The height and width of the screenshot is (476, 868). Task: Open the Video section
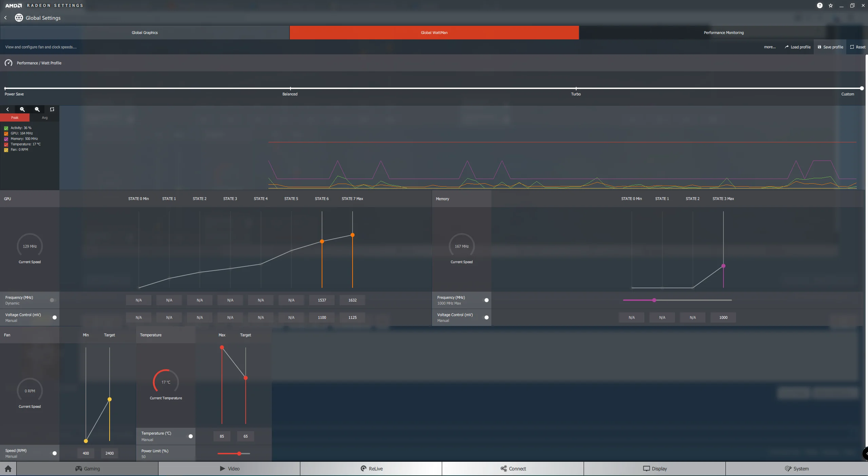pos(229,469)
